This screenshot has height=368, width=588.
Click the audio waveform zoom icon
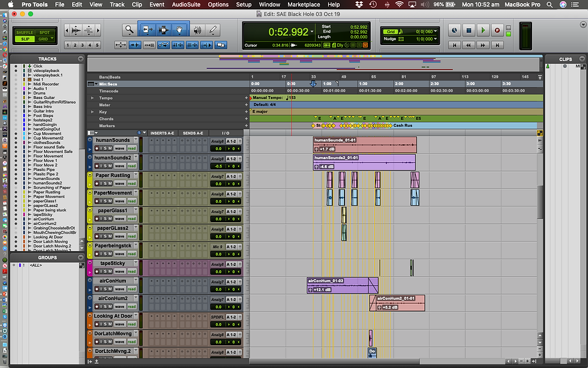[x=76, y=31]
